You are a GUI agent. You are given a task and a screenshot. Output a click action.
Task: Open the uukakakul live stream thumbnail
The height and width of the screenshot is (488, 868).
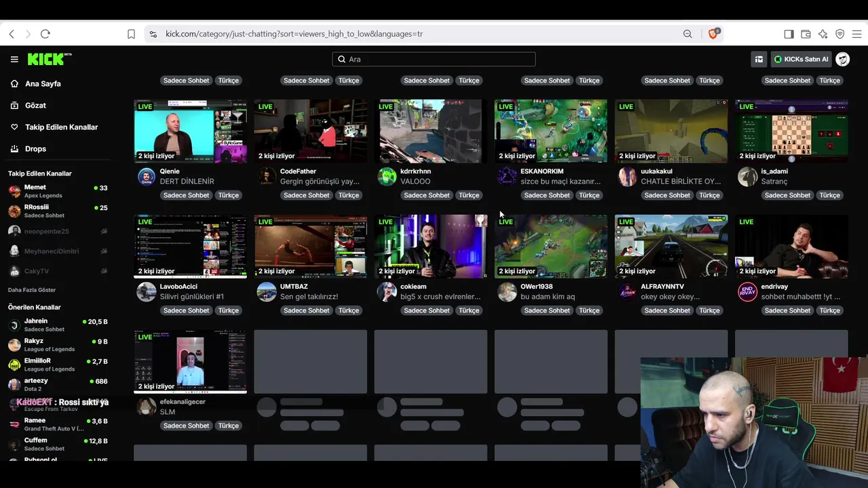click(x=671, y=131)
